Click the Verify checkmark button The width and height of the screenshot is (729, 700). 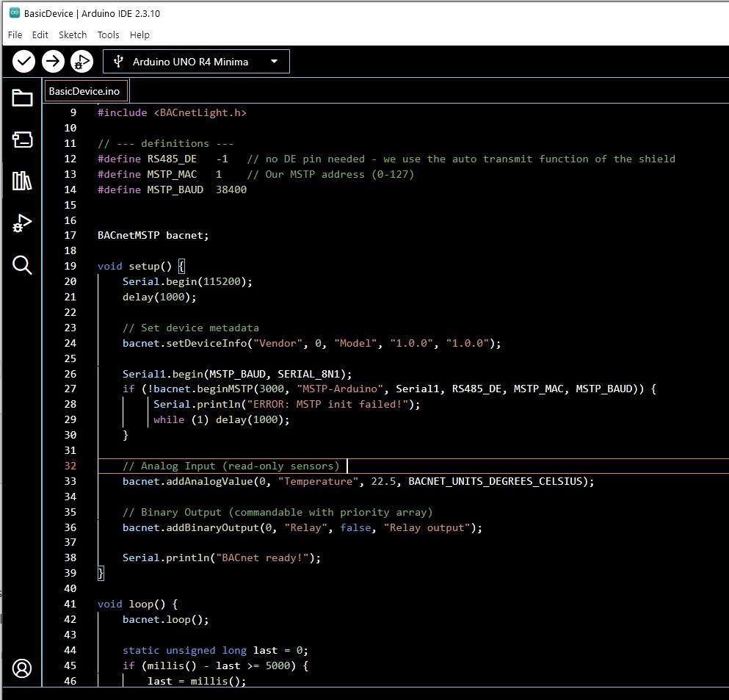click(23, 62)
